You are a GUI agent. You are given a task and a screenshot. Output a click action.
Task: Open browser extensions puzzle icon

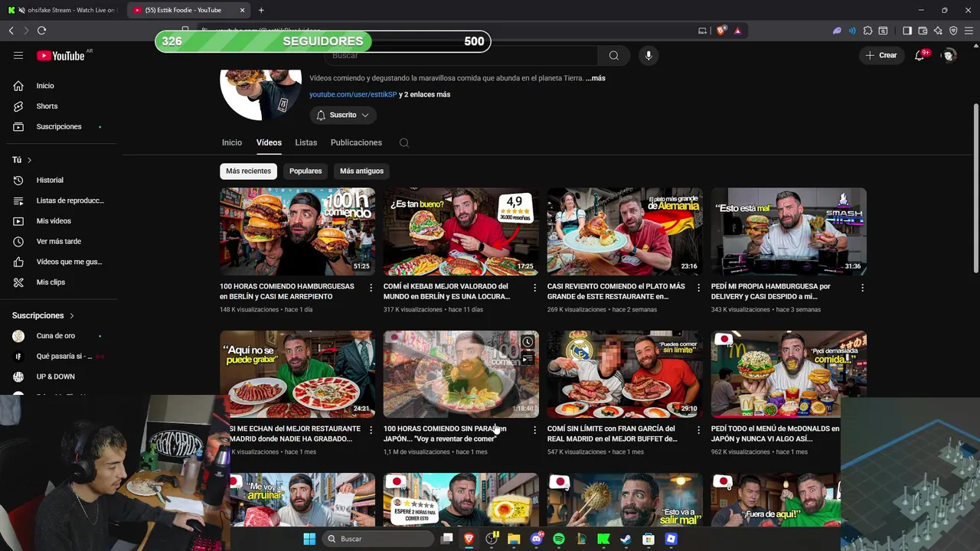click(x=867, y=31)
